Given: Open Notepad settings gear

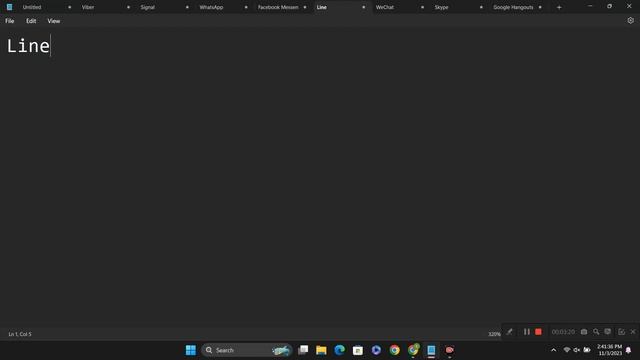Looking at the screenshot, I should 630,20.
